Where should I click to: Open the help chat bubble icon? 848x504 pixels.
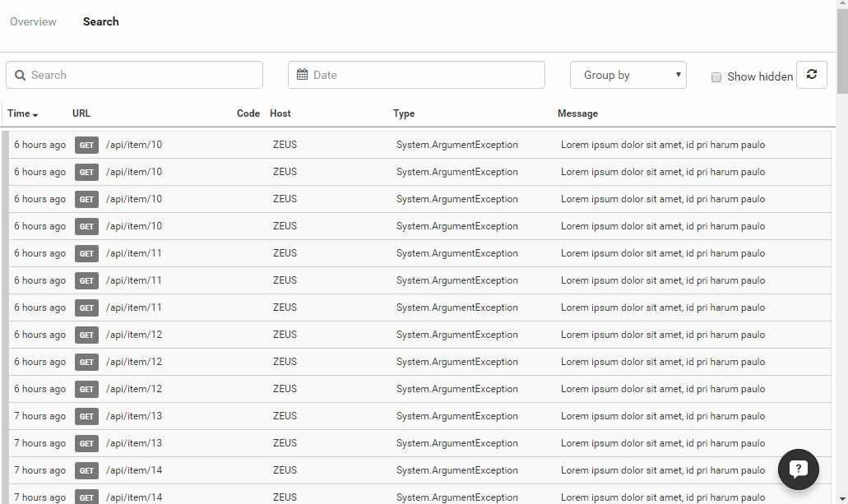(799, 469)
